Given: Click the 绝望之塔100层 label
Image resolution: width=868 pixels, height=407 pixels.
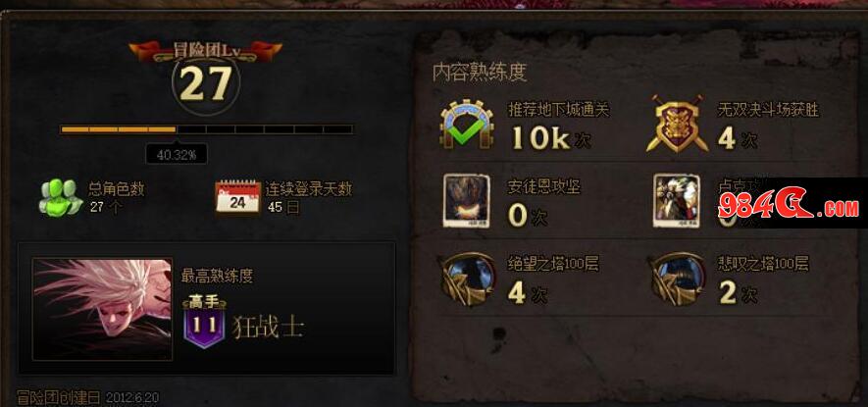Looking at the screenshot, I should 553,264.
